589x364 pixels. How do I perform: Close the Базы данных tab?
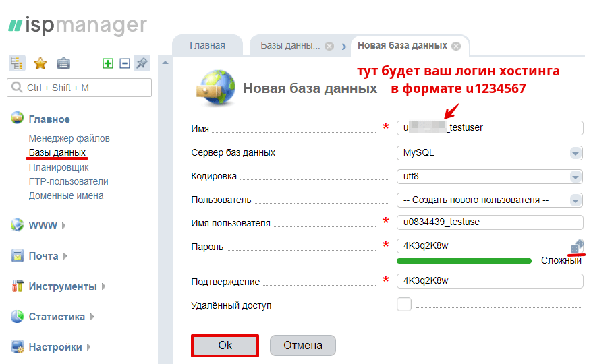[x=329, y=46]
